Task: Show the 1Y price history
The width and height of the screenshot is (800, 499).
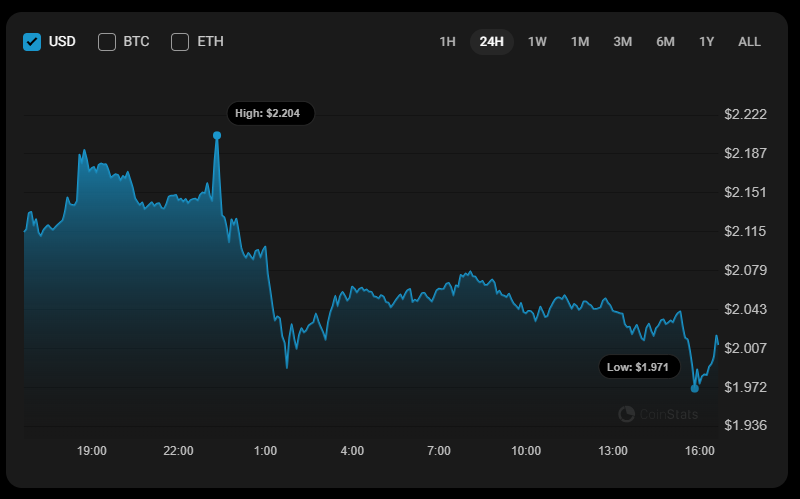Action: click(707, 42)
